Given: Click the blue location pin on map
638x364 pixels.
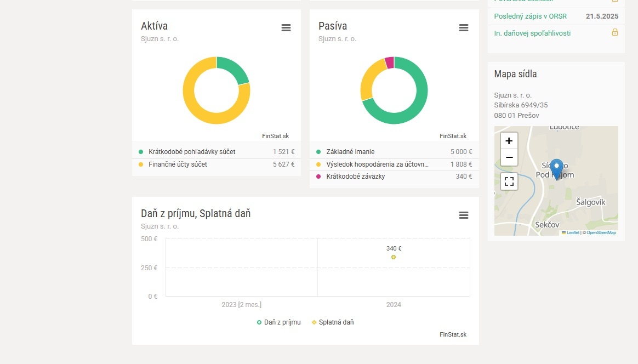Looking at the screenshot, I should (x=556, y=168).
